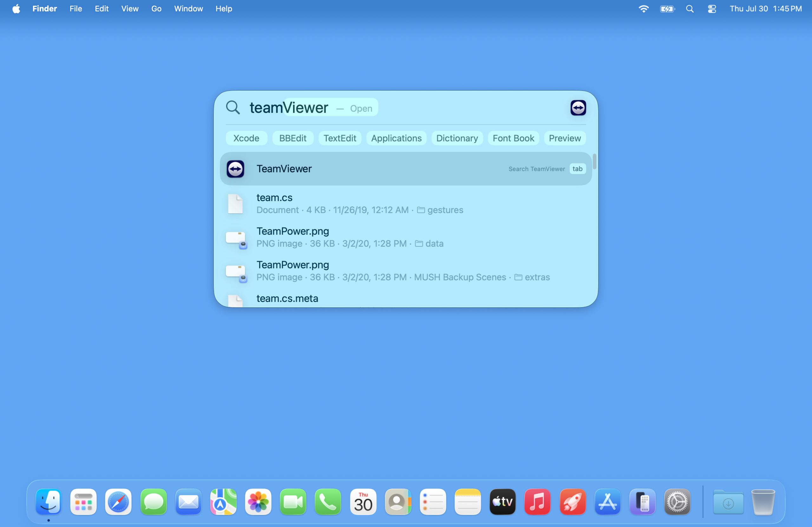Screen dimensions: 812x527
Task: Filter results by TextEdit
Action: [340, 138]
